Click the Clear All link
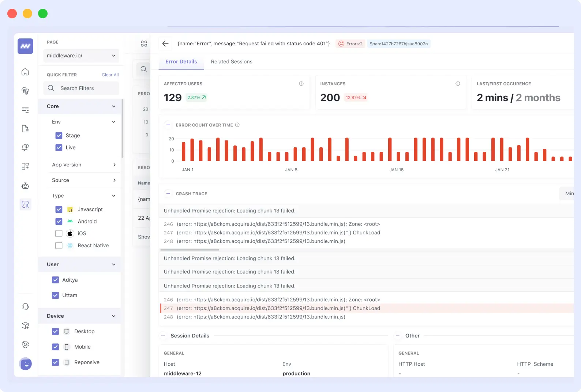Viewport: 581px width, 392px height. point(110,75)
